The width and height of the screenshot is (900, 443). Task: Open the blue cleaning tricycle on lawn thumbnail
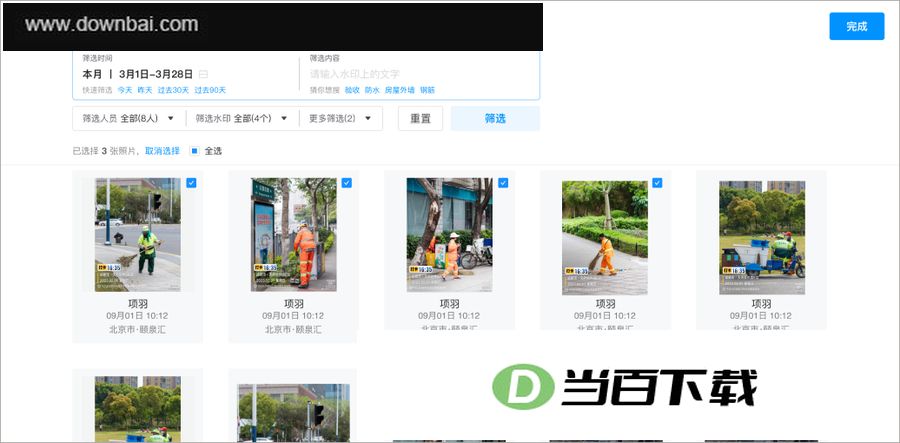point(762,238)
